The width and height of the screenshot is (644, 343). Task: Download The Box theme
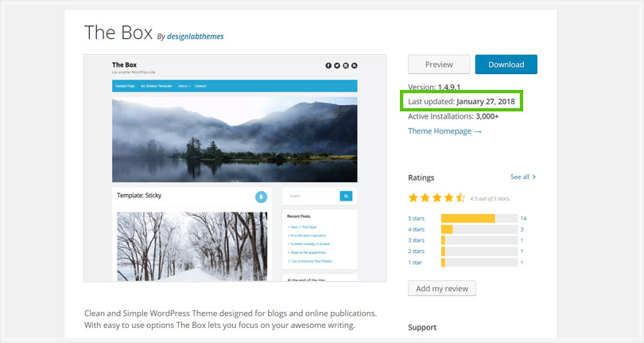tap(506, 64)
